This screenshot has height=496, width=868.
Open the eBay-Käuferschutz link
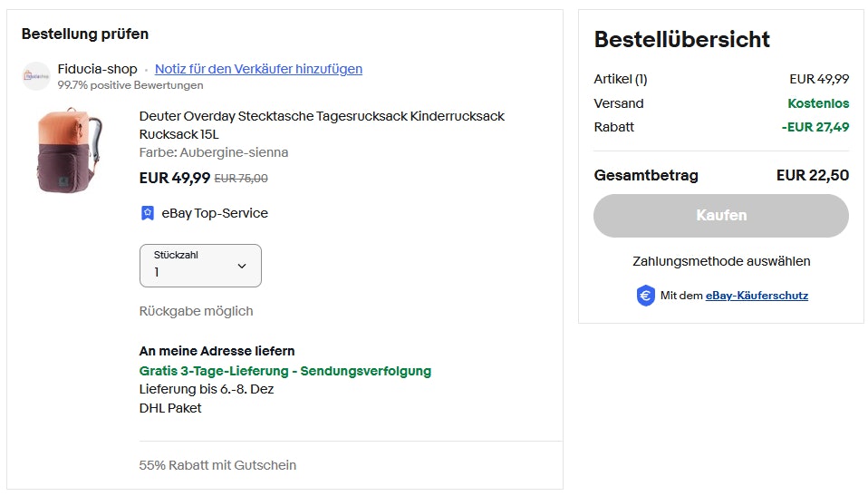(x=757, y=296)
